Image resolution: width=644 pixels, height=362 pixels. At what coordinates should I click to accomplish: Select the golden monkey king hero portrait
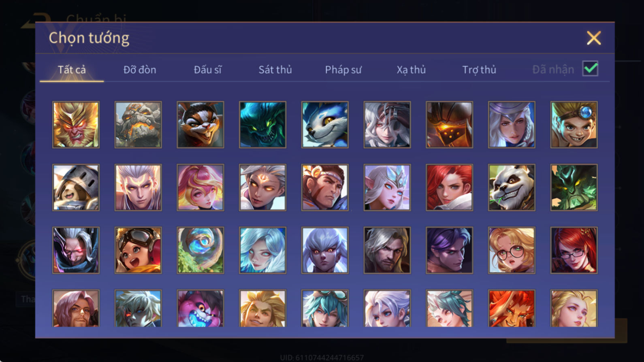(76, 125)
